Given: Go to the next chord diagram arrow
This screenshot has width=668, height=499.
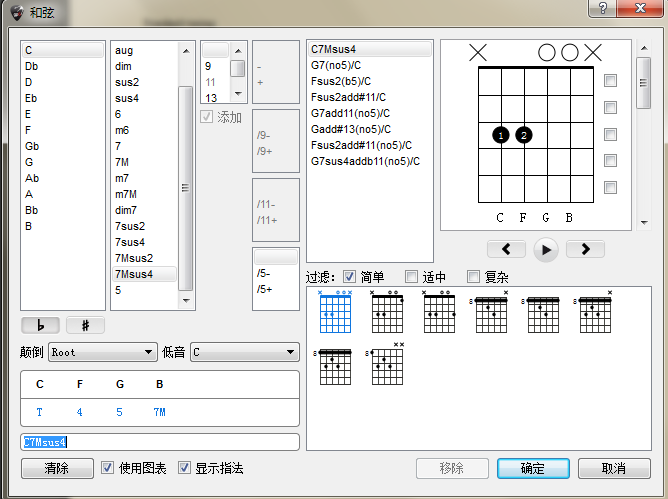Looking at the screenshot, I should click(x=585, y=249).
